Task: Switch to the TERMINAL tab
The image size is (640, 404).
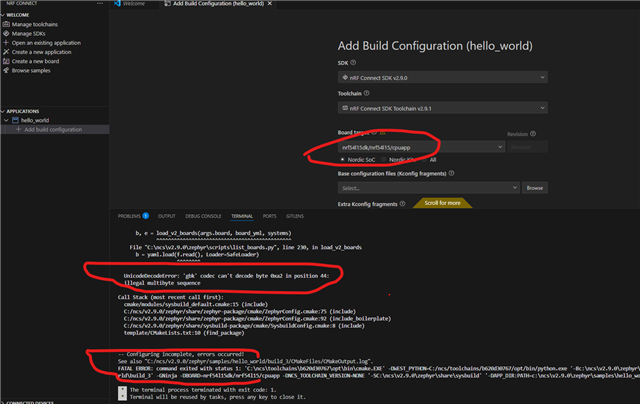Action: pyautogui.click(x=242, y=216)
